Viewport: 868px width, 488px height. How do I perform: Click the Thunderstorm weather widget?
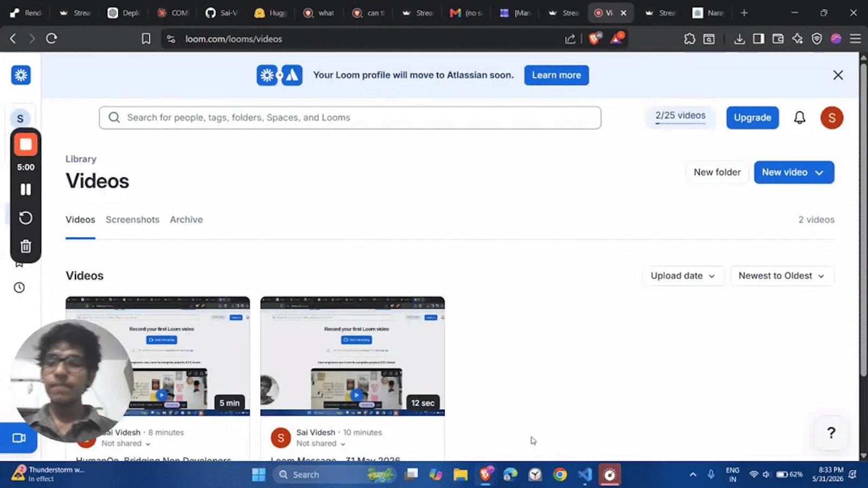tap(48, 474)
